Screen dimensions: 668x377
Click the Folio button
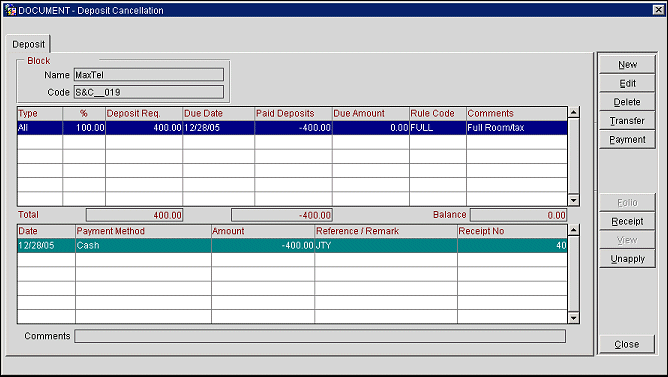627,203
